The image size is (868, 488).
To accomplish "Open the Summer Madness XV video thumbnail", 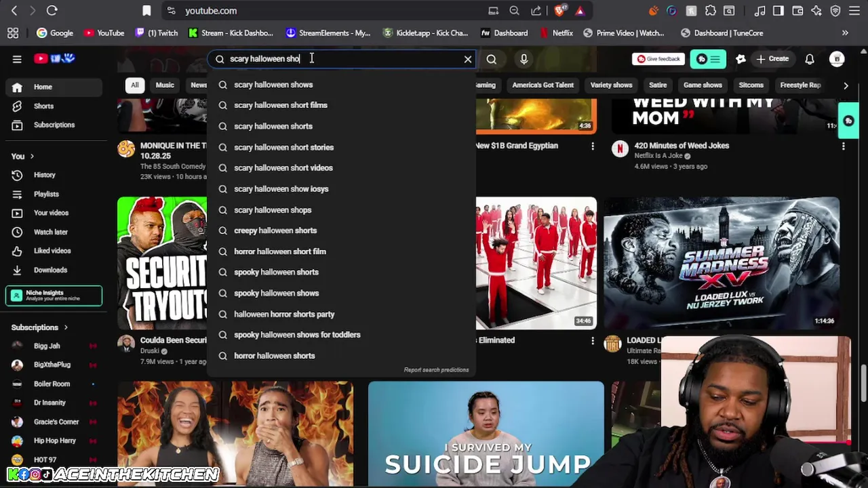I will (722, 263).
